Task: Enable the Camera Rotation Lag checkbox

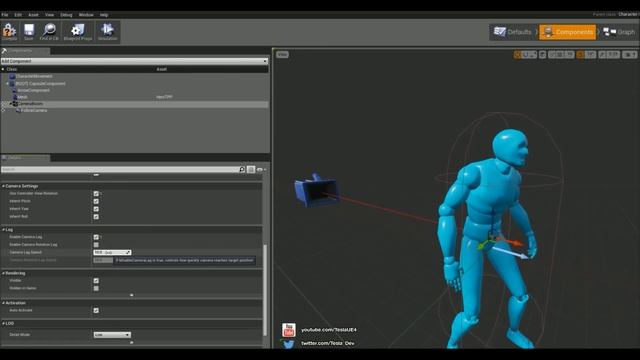Action: [96, 245]
